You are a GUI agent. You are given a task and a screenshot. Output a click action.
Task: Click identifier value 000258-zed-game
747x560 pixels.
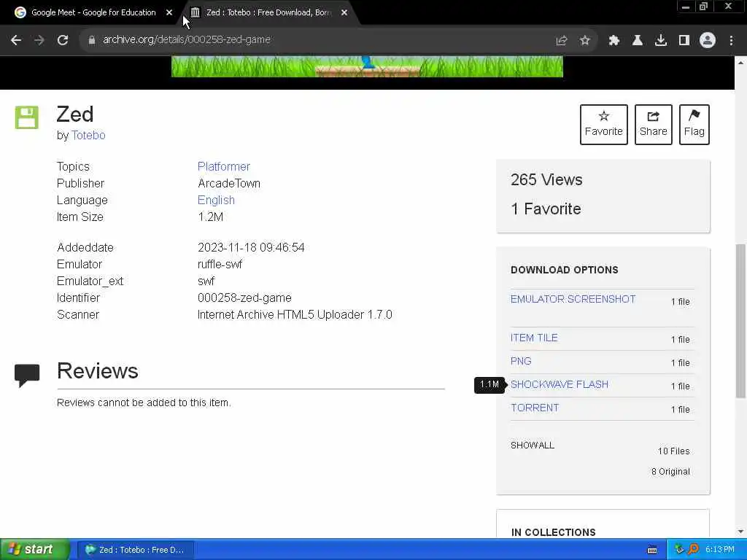point(244,297)
